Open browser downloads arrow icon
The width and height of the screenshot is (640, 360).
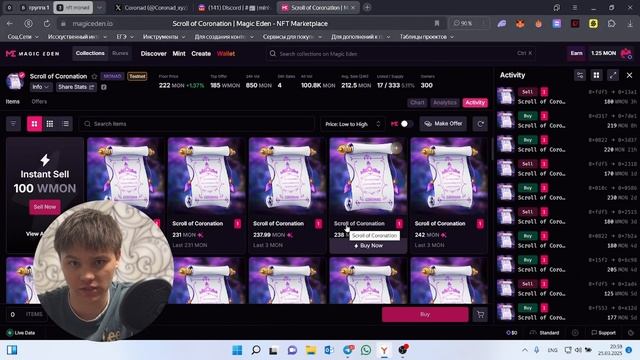tap(630, 24)
